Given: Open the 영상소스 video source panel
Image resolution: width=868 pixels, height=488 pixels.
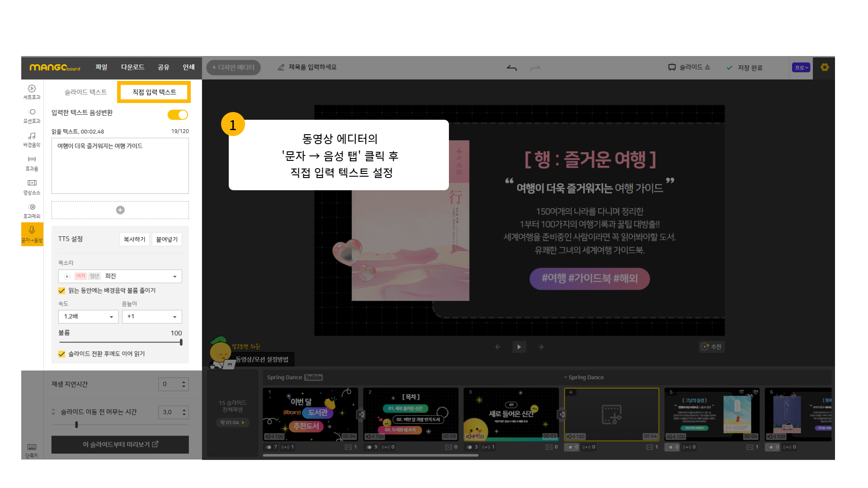Looking at the screenshot, I should (32, 187).
